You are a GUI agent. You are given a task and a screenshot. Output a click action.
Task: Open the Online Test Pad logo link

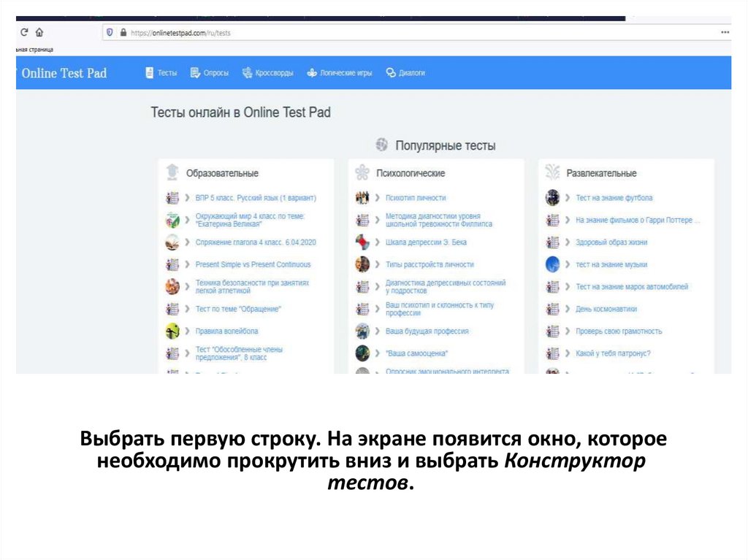point(64,73)
